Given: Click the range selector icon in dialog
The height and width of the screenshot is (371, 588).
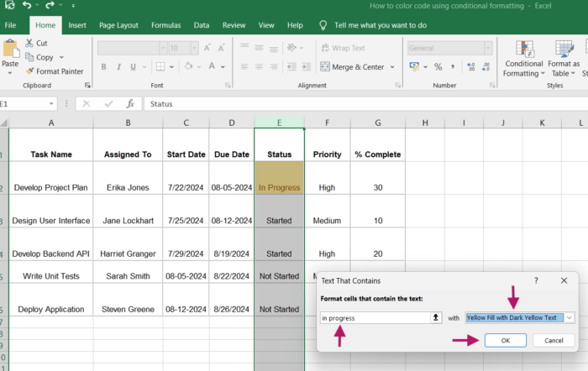Looking at the screenshot, I should (436, 318).
